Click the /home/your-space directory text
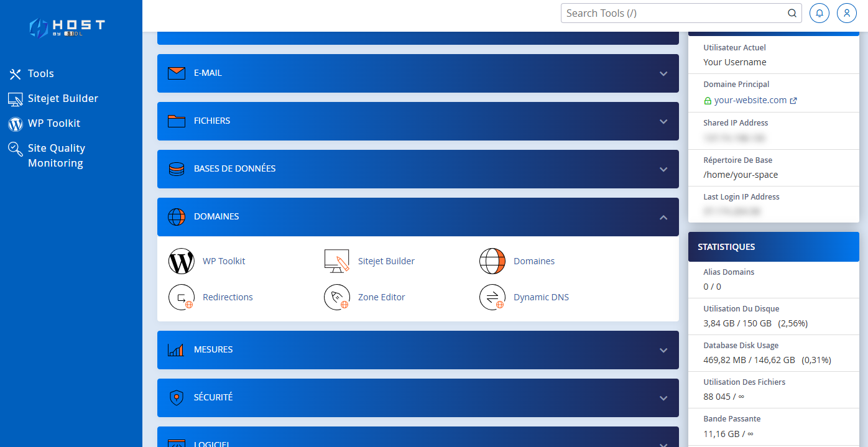Viewport: 868px width, 447px height. click(741, 175)
